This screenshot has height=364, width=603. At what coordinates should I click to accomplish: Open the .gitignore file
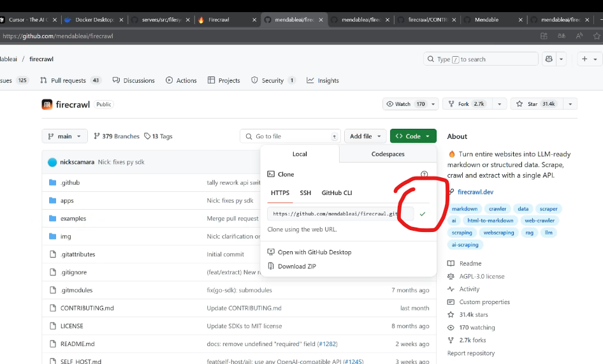pyautogui.click(x=73, y=272)
